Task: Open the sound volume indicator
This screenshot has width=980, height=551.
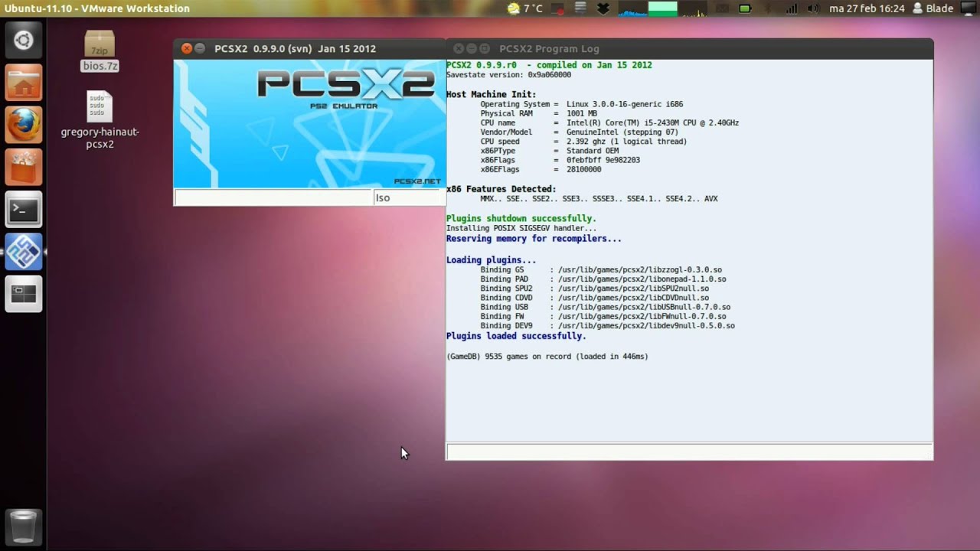Action: pos(813,8)
